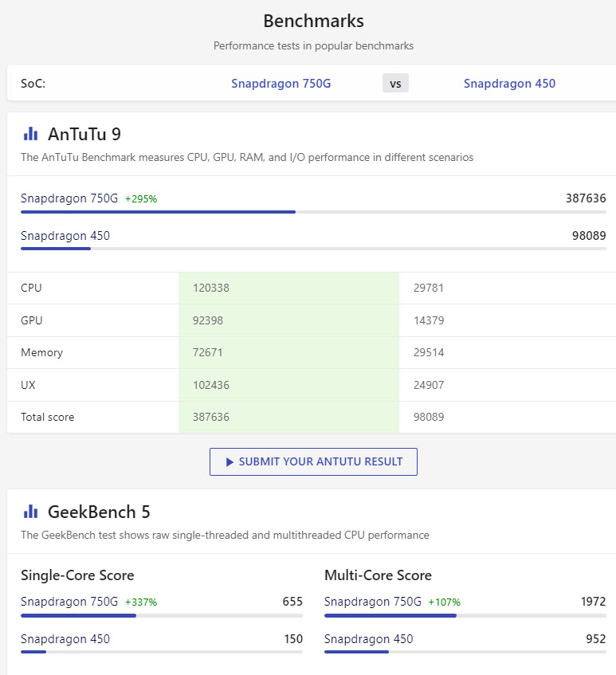Open the Snapdragon 450 link in SoC header
Viewport: 616px width, 675px height.
click(x=509, y=84)
